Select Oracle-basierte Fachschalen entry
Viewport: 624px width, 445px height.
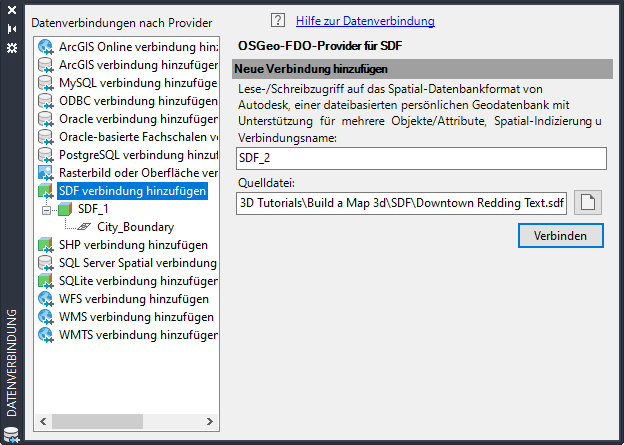[x=138, y=137]
